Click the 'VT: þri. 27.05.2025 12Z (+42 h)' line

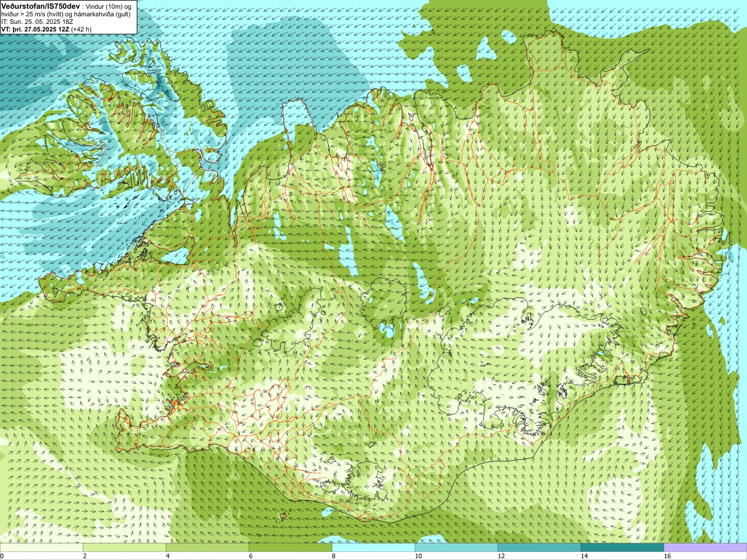tap(46, 29)
